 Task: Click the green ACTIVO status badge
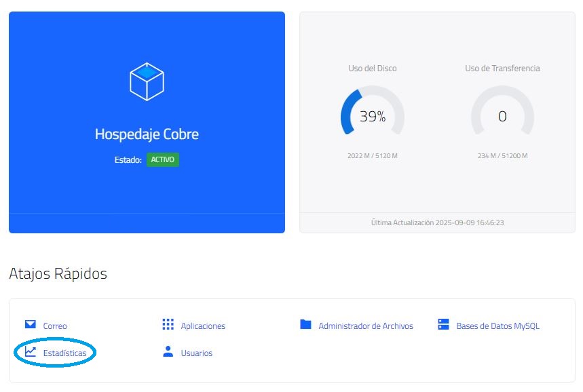pos(163,160)
